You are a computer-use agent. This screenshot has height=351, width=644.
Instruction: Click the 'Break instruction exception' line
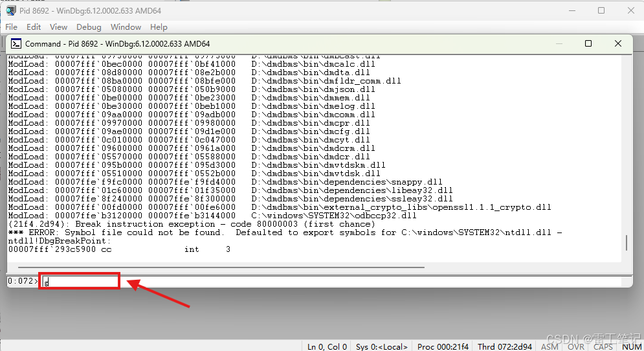pyautogui.click(x=192, y=224)
